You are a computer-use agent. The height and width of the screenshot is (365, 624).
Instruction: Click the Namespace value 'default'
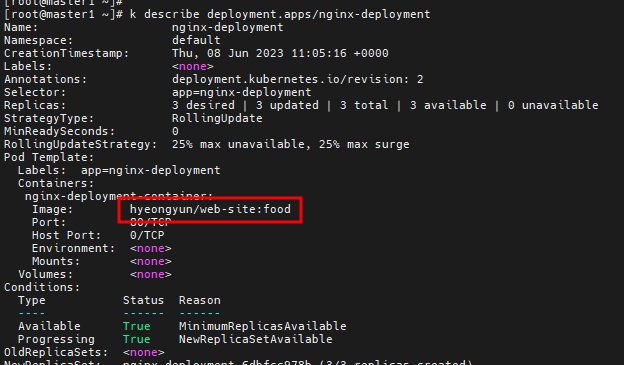tap(196, 41)
